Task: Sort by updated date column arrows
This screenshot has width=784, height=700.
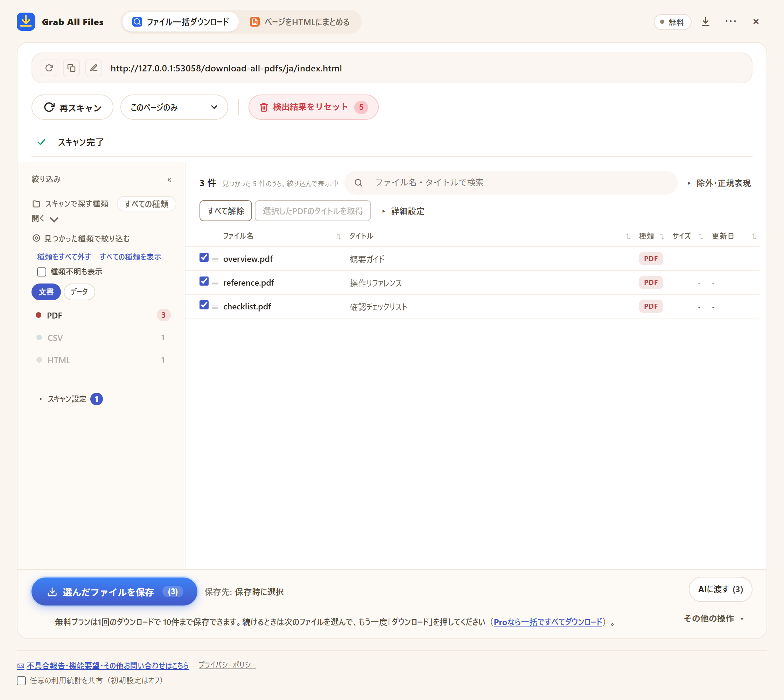Action: coord(754,236)
